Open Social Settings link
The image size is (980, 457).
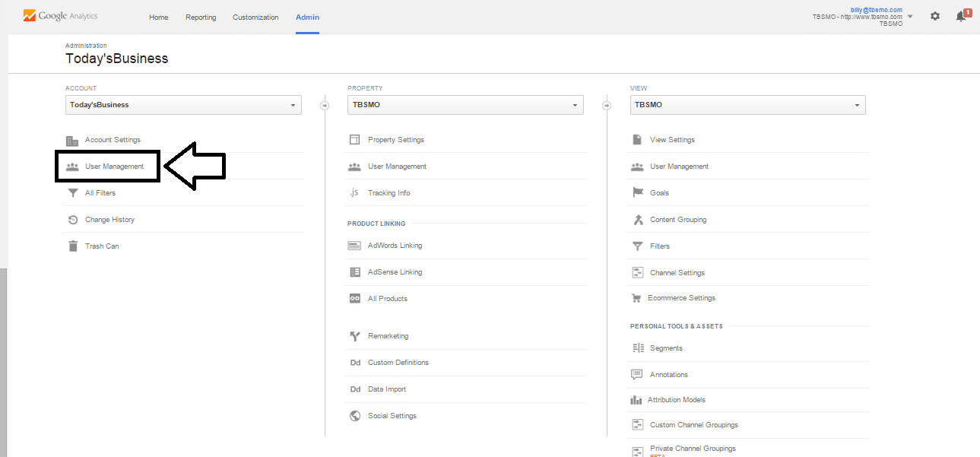[392, 416]
